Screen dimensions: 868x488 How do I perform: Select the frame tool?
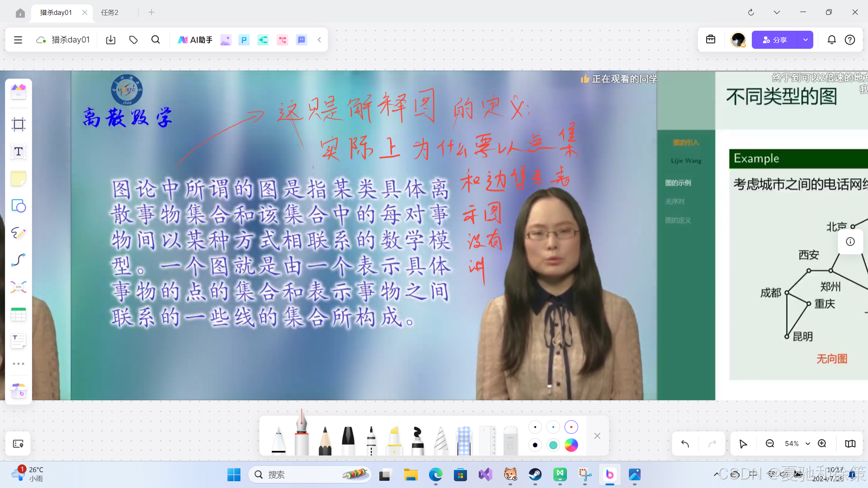click(19, 124)
